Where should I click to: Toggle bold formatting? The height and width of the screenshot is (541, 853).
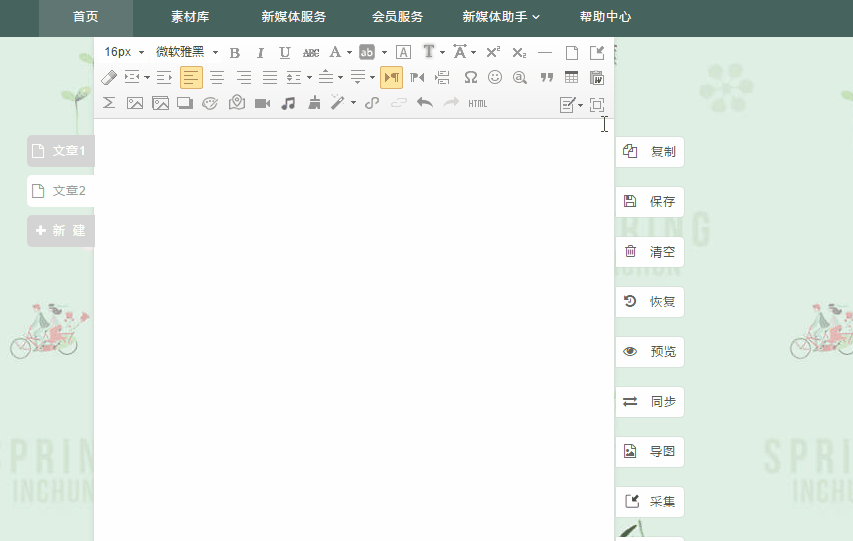pyautogui.click(x=234, y=53)
